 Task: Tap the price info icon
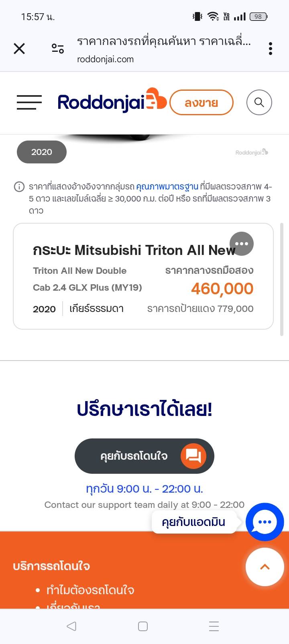[19, 187]
